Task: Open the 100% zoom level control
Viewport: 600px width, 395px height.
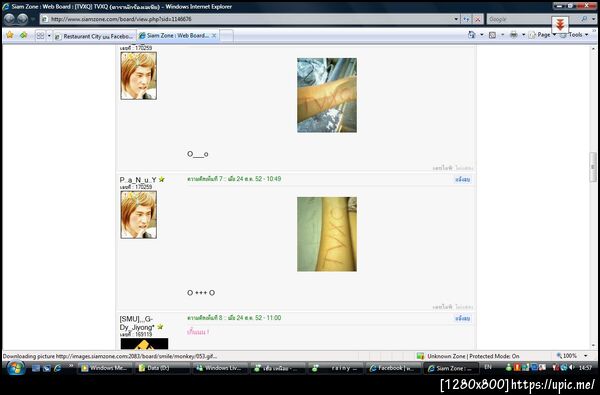Action: 567,356
